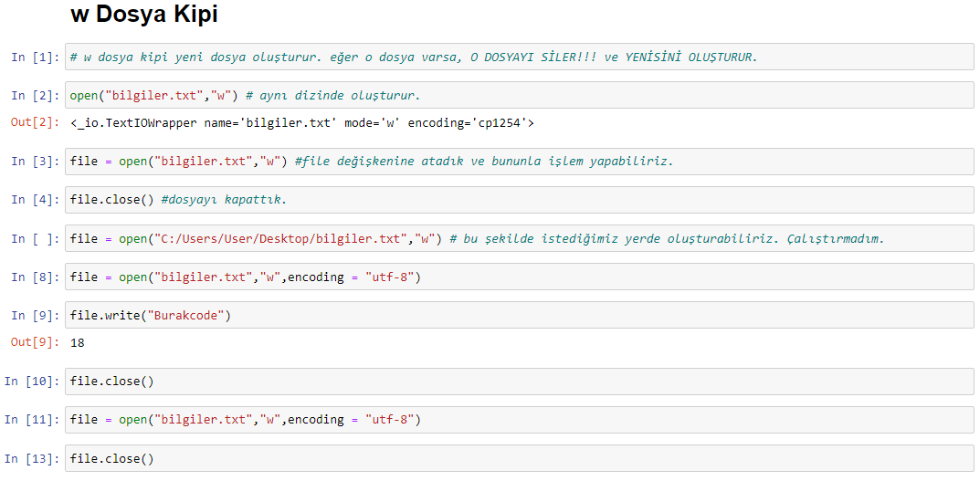The image size is (980, 481).
Task: Select cell In [10] file.close()
Action: click(x=520, y=381)
